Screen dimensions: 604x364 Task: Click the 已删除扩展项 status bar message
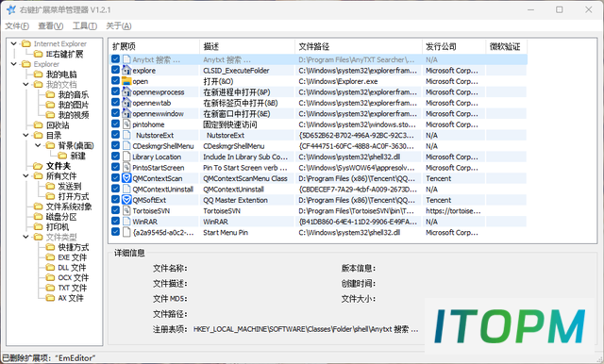pos(49,357)
